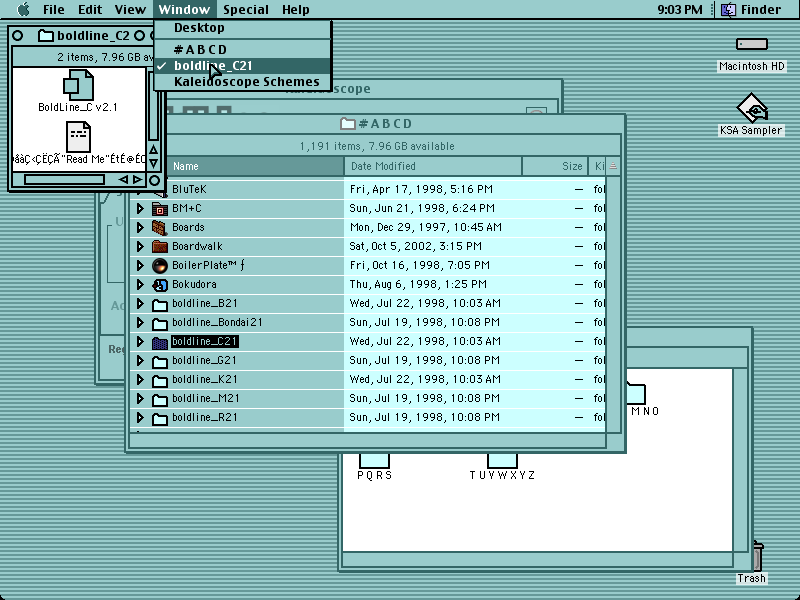Select the Read Me document icon
Screen dimensions: 800x600
[x=78, y=136]
